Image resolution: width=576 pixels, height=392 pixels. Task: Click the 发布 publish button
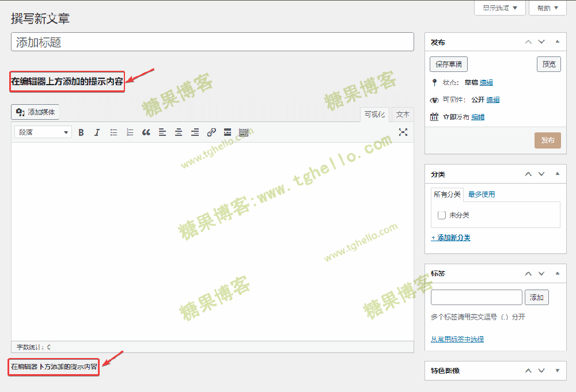tap(547, 140)
